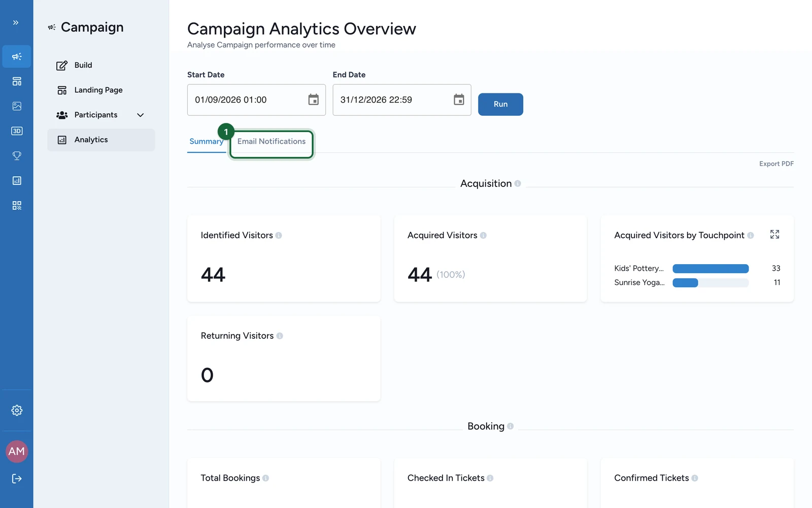The image size is (812, 508).
Task: Click the Acquired Visitors by Touchpoint info icon
Action: (x=751, y=236)
